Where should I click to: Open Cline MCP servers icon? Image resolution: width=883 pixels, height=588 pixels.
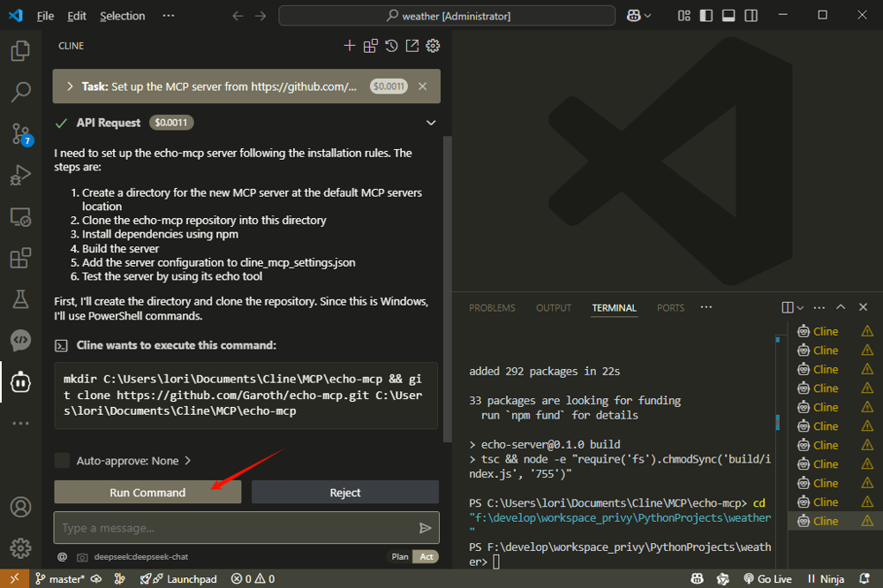370,46
